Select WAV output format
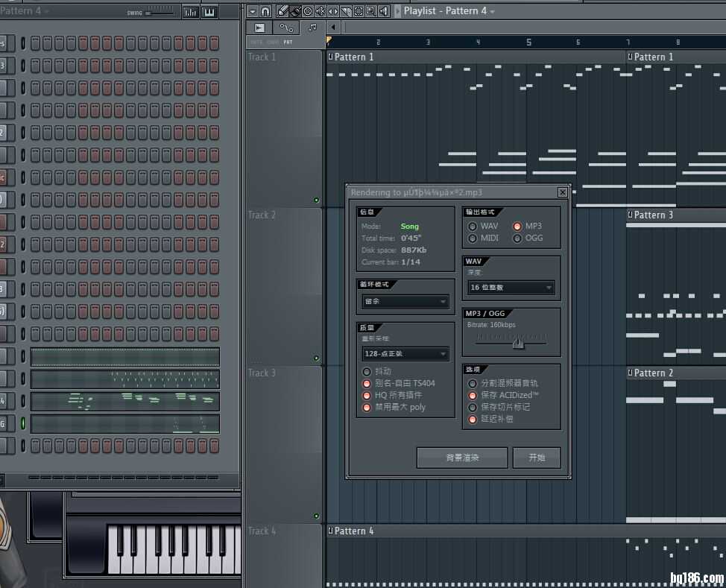 coord(473,226)
